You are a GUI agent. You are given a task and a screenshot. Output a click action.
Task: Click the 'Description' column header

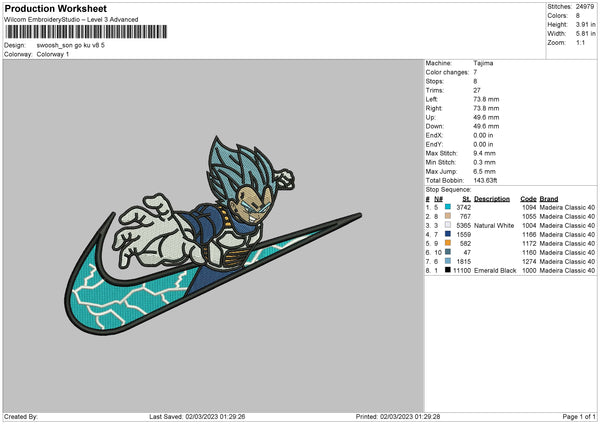[492, 199]
